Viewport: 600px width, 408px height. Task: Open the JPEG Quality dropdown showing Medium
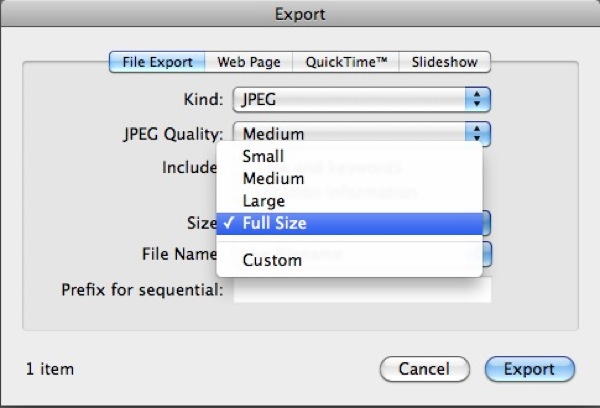(x=362, y=132)
